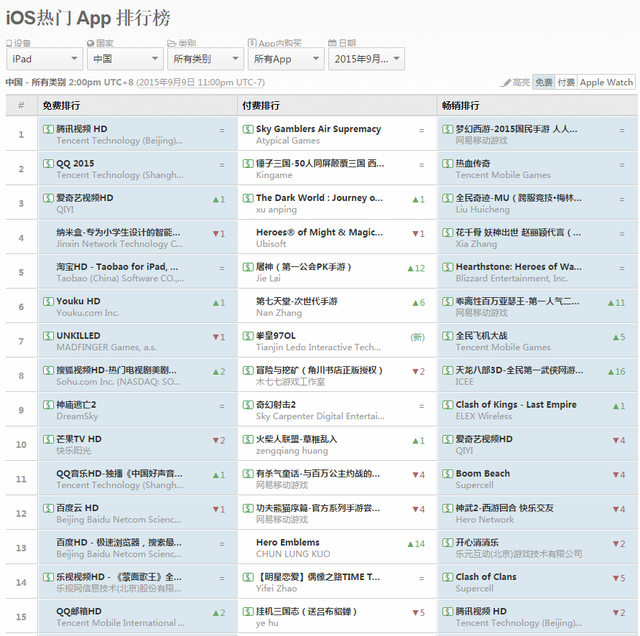Click the $ icon beside Hearthstone: Heroes of Warcraft
The width and height of the screenshot is (640, 636).
[448, 267]
